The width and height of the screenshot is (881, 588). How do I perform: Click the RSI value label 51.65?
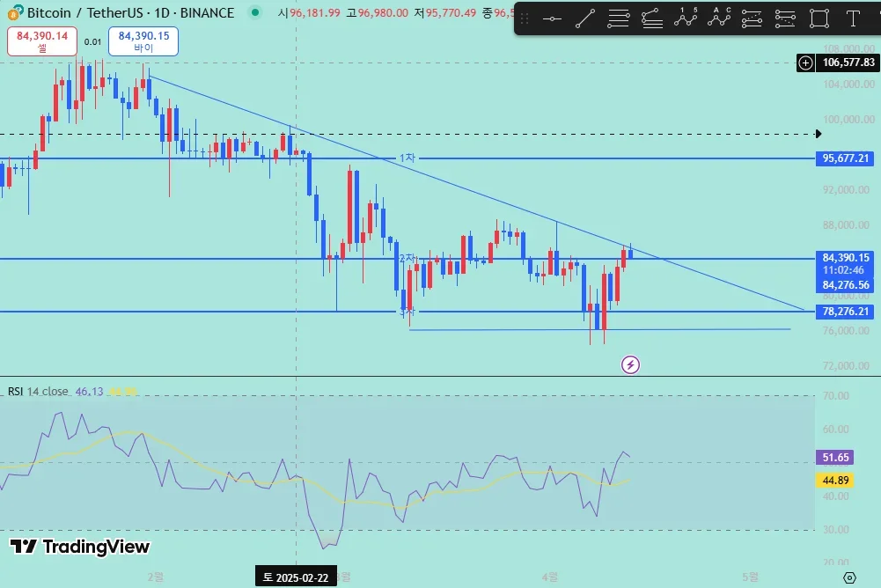point(835,457)
